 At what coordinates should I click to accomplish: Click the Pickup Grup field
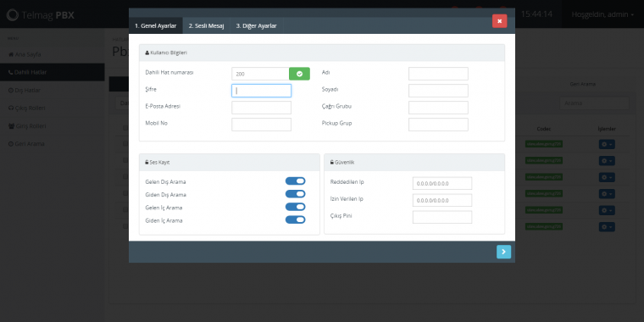click(x=438, y=125)
